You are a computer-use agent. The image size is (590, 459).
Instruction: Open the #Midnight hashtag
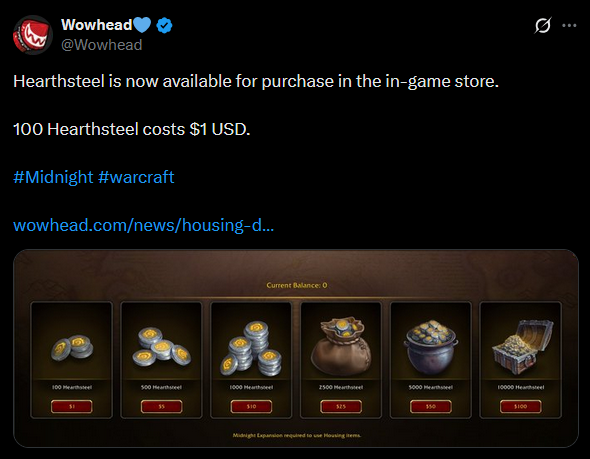click(x=53, y=177)
